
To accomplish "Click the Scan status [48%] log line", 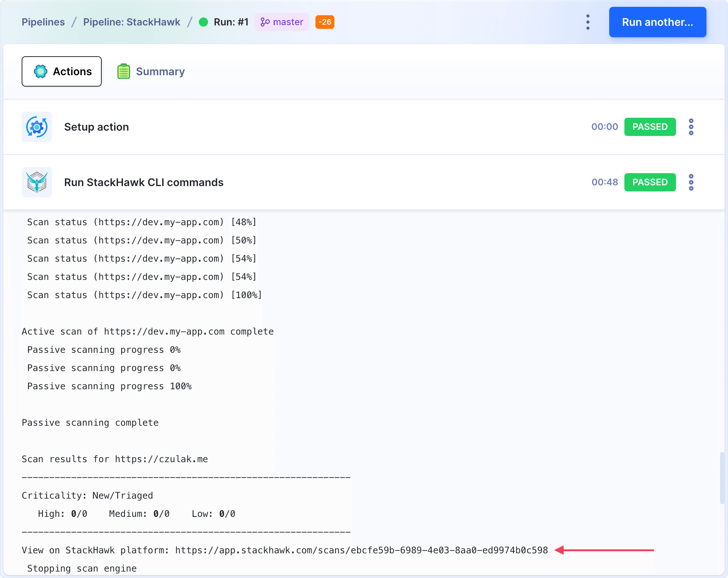I will tap(142, 222).
